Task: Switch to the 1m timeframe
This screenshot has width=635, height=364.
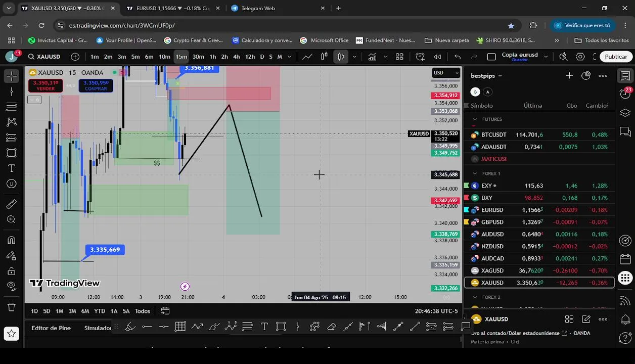Action: [95, 57]
